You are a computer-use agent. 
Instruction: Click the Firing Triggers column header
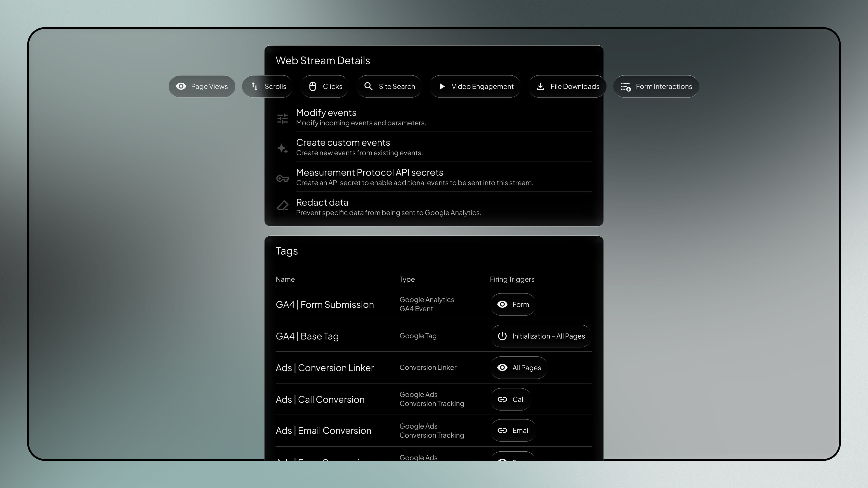(x=512, y=279)
